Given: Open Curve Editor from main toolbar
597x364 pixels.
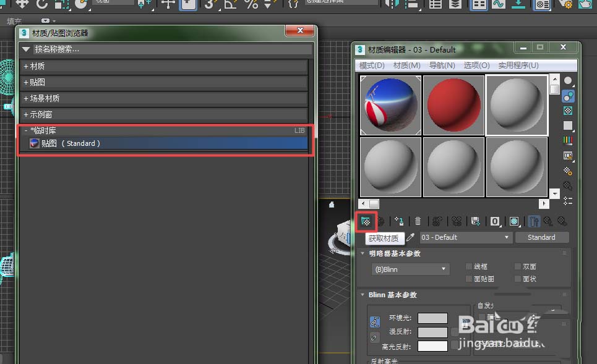Looking at the screenshot, I should pos(499,4).
